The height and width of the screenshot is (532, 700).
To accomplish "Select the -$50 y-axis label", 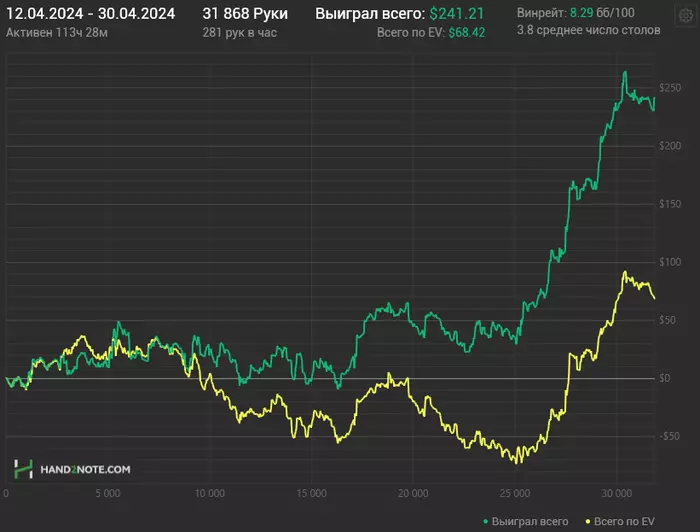I will [x=669, y=436].
